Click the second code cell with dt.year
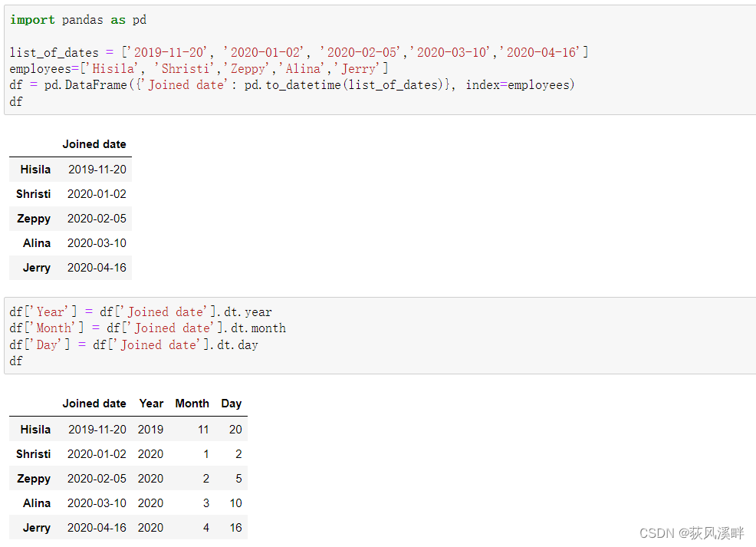Viewport: 756px width, 547px height. pyautogui.click(x=380, y=336)
